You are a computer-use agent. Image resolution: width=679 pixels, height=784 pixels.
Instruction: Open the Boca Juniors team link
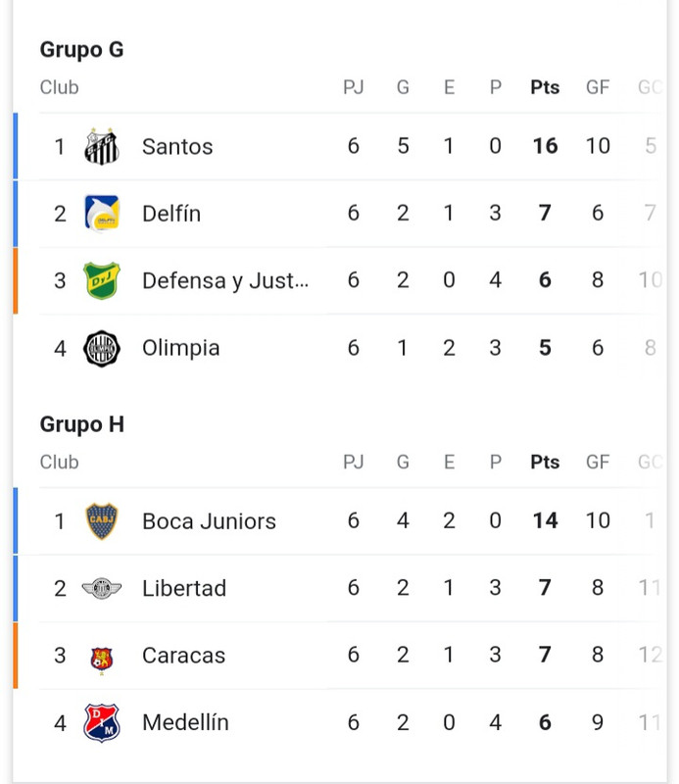tap(209, 521)
